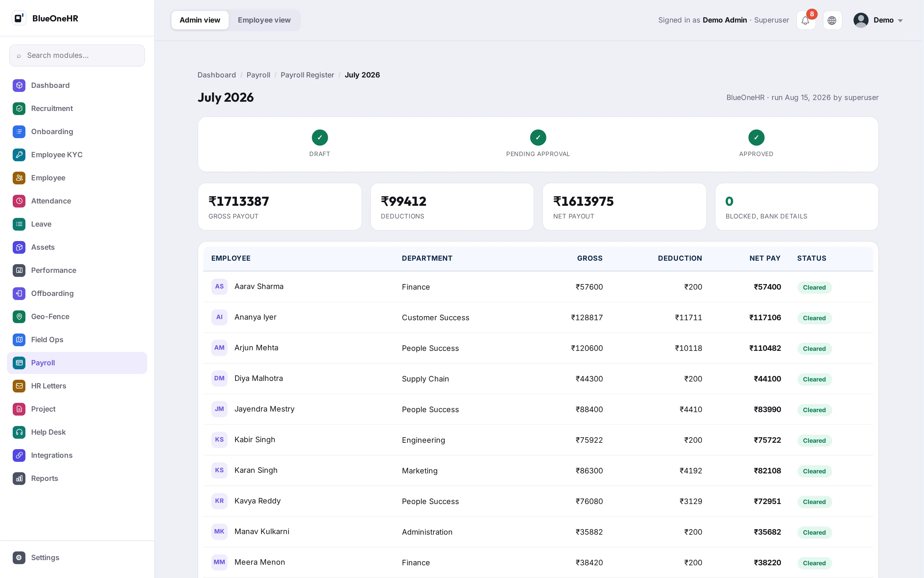Open Project module icon
The image size is (924, 578).
[19, 409]
